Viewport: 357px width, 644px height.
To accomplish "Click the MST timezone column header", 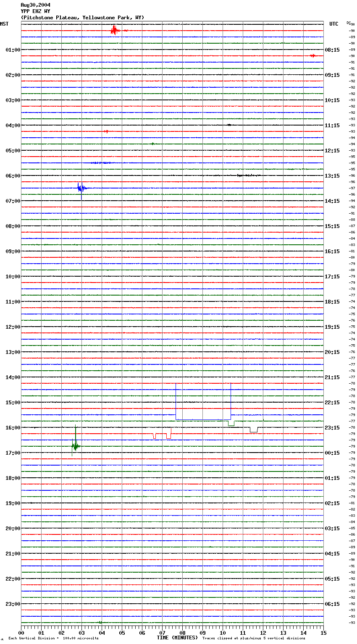I will tap(4, 24).
